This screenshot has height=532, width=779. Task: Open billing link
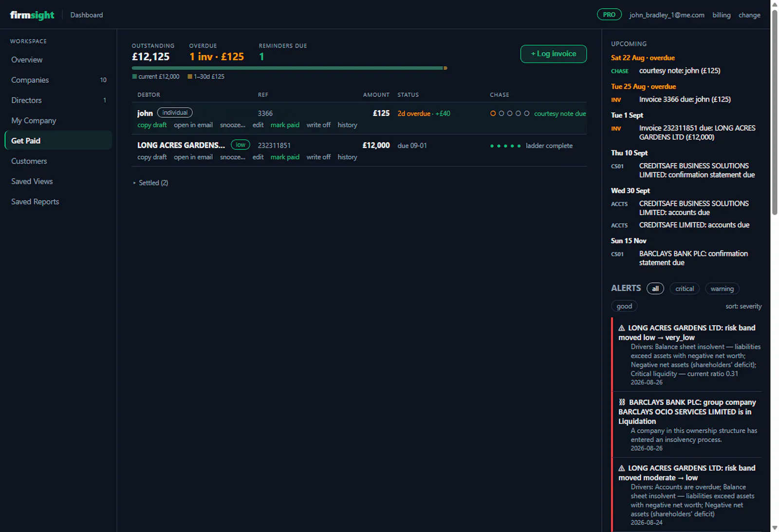coord(722,15)
